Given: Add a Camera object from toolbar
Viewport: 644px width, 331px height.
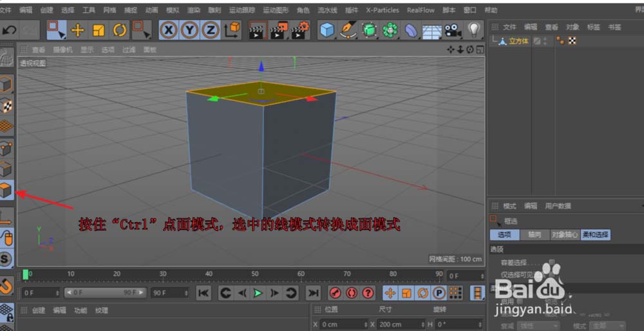Looking at the screenshot, I should click(453, 30).
